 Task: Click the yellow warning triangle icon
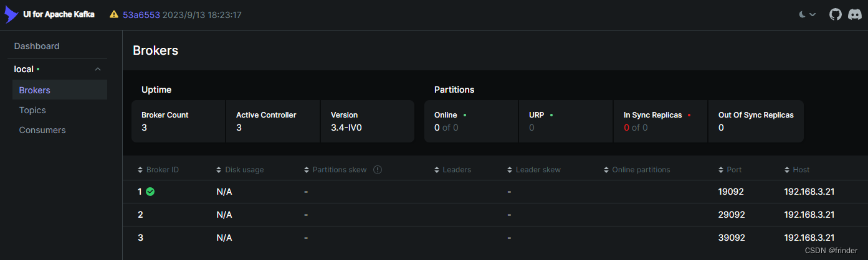[114, 14]
